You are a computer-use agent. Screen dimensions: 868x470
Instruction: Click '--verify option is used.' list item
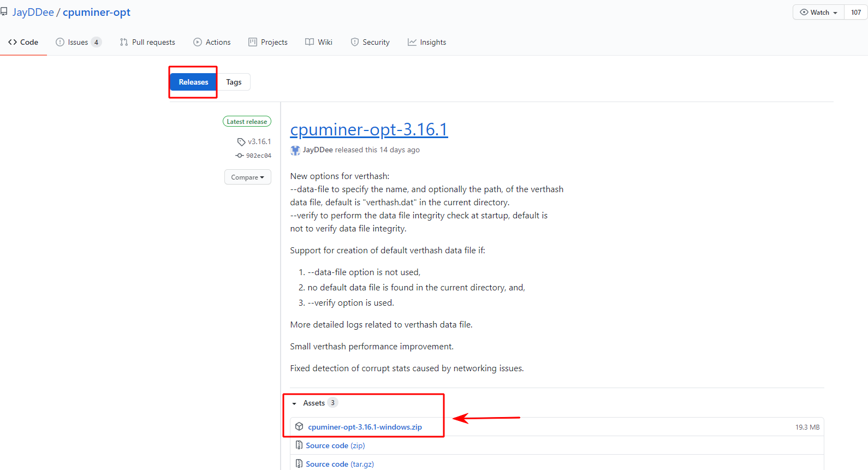click(350, 302)
